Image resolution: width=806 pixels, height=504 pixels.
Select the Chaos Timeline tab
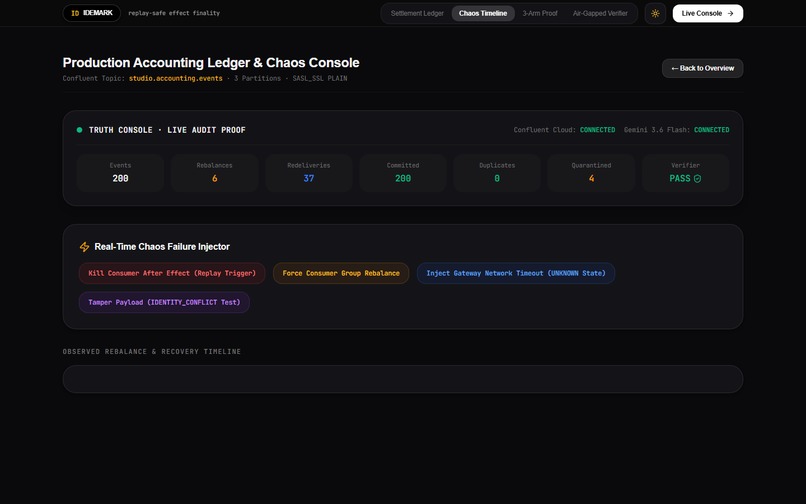tap(483, 13)
